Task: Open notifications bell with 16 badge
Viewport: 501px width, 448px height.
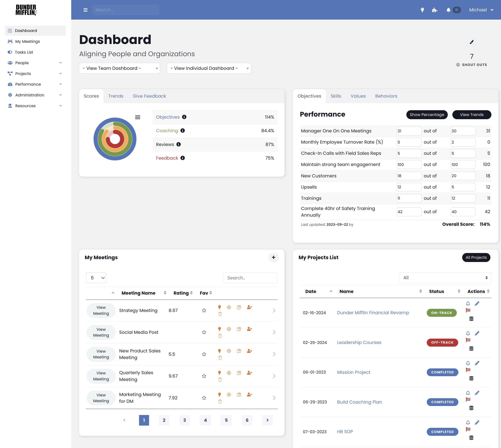Action: coord(448,10)
